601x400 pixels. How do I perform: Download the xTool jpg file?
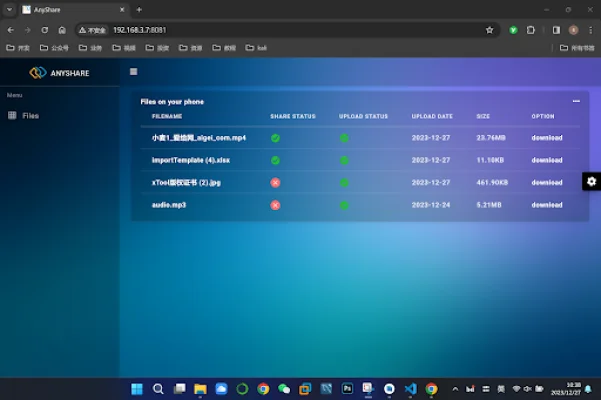tap(546, 182)
